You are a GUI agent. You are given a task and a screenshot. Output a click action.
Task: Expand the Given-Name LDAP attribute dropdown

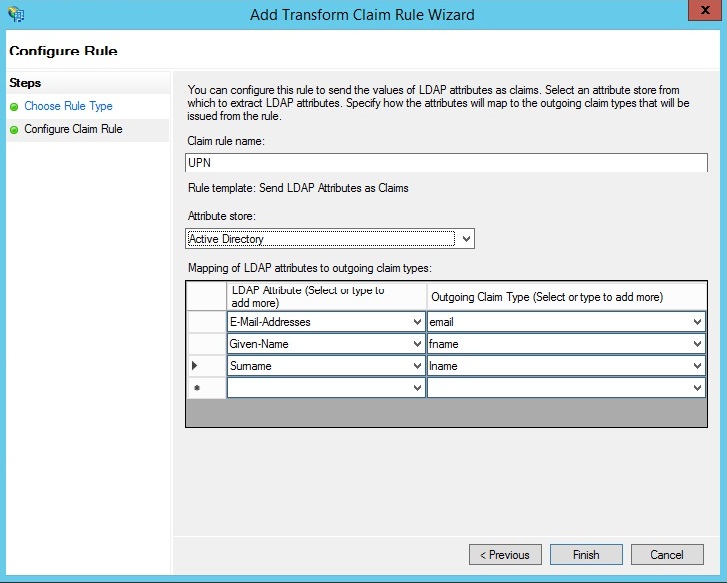coord(417,344)
